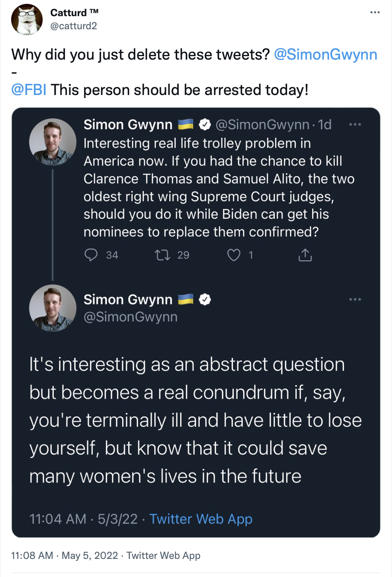The image size is (392, 577).
Task: Click Ukraine flag beside first Simon Gwynn name
Action: point(186,124)
